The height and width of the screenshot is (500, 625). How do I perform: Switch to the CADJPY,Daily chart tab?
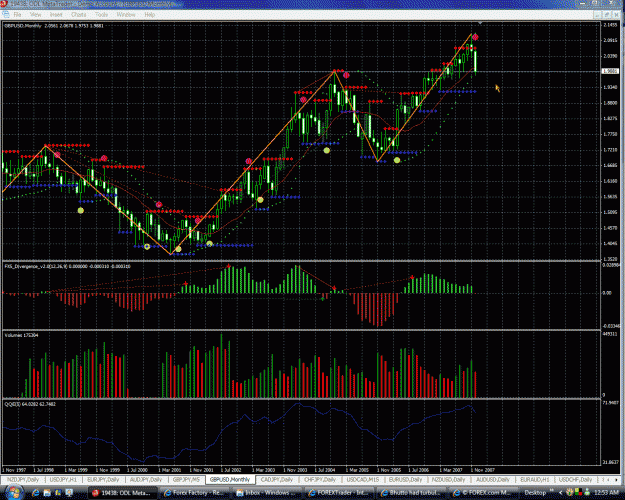pos(277,479)
